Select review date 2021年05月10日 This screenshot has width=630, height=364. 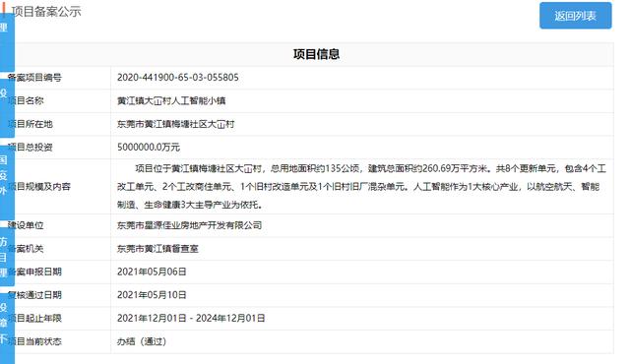152,295
